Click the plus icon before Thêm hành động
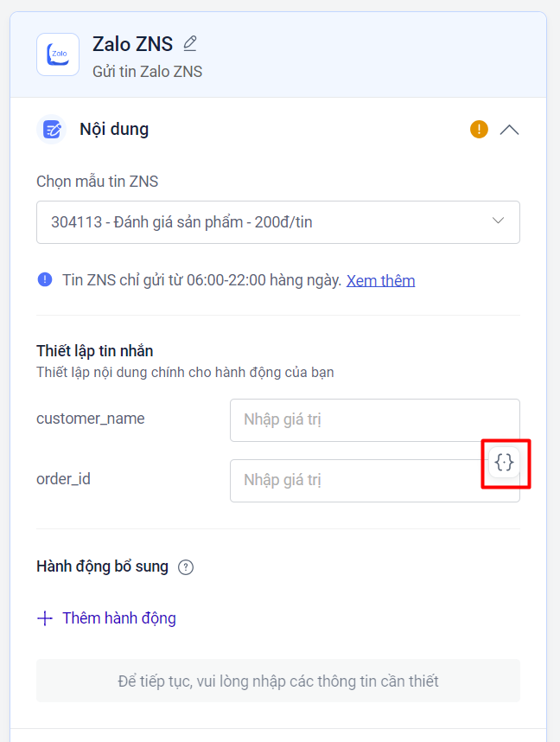560x742 pixels. coord(45,618)
